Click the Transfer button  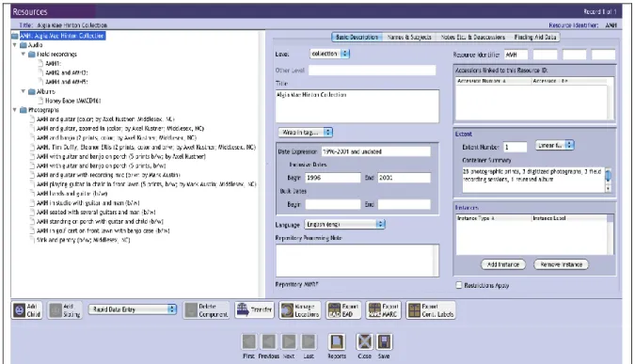point(254,309)
